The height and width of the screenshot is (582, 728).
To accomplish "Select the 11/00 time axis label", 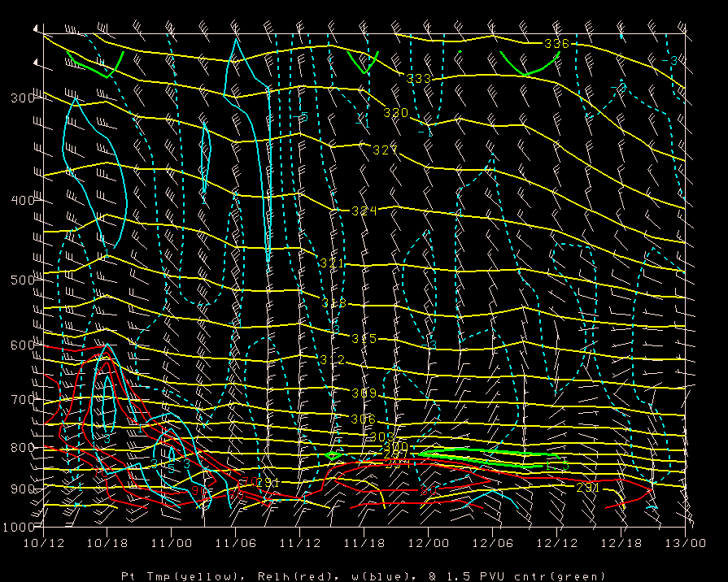I will (x=171, y=541).
